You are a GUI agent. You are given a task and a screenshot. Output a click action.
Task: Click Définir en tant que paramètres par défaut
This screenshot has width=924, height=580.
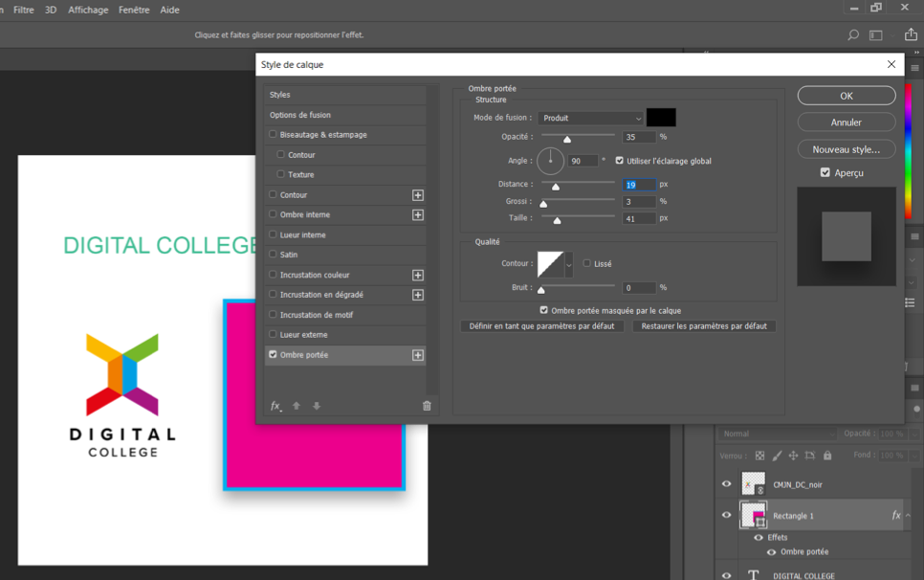(541, 326)
